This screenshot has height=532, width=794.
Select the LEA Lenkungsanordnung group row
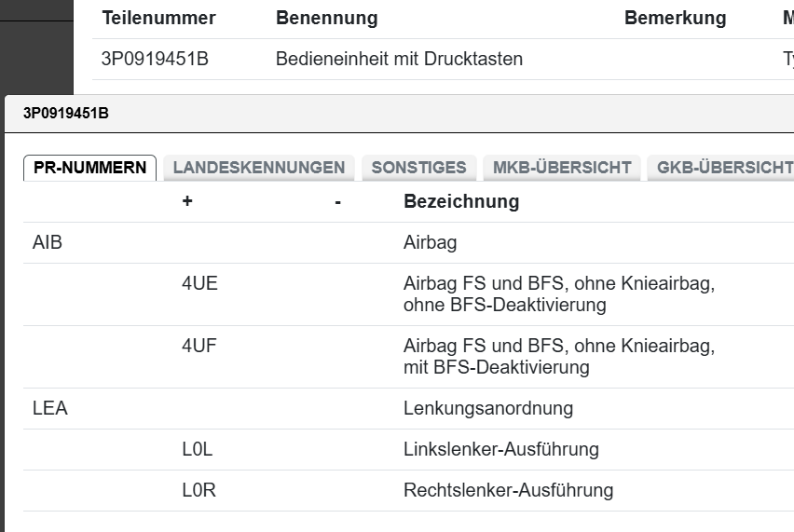(49, 408)
